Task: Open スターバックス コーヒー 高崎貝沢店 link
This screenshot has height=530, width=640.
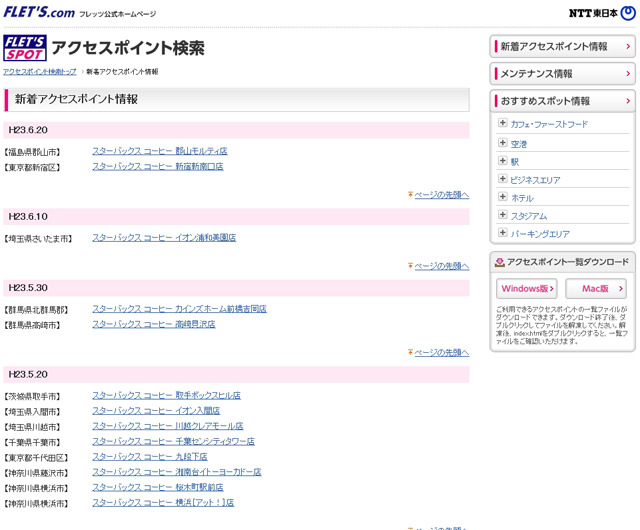Action: (x=153, y=324)
